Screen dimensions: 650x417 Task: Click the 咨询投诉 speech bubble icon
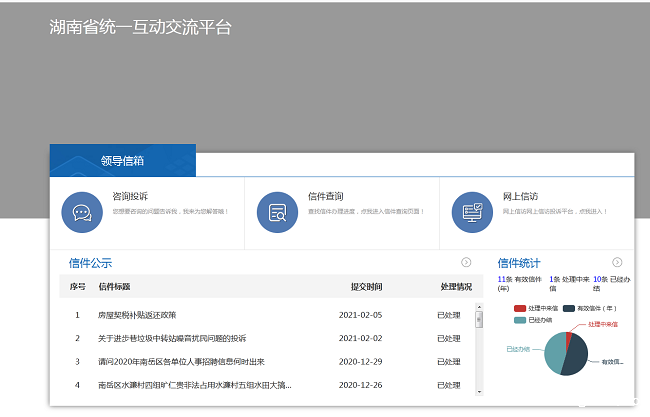pyautogui.click(x=82, y=211)
